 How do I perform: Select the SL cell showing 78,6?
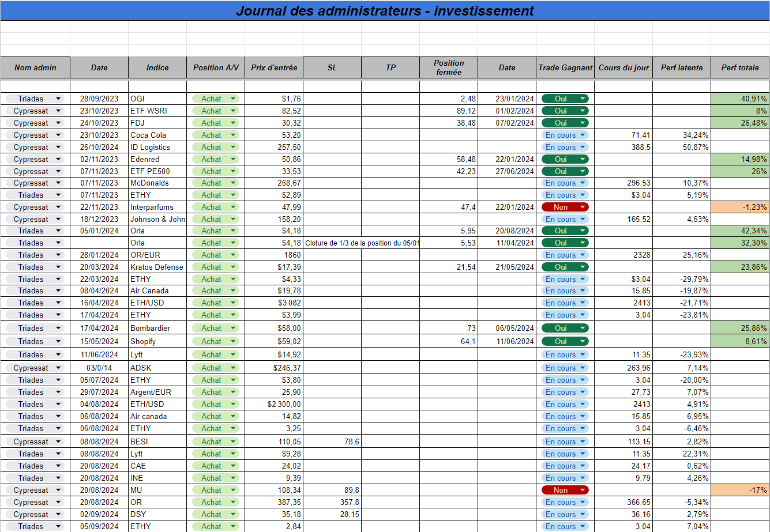pos(332,442)
